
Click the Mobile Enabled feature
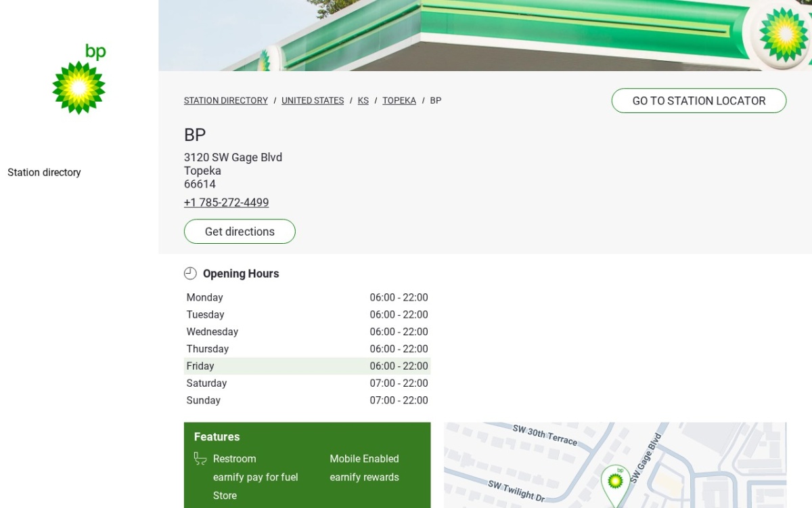pyautogui.click(x=364, y=459)
